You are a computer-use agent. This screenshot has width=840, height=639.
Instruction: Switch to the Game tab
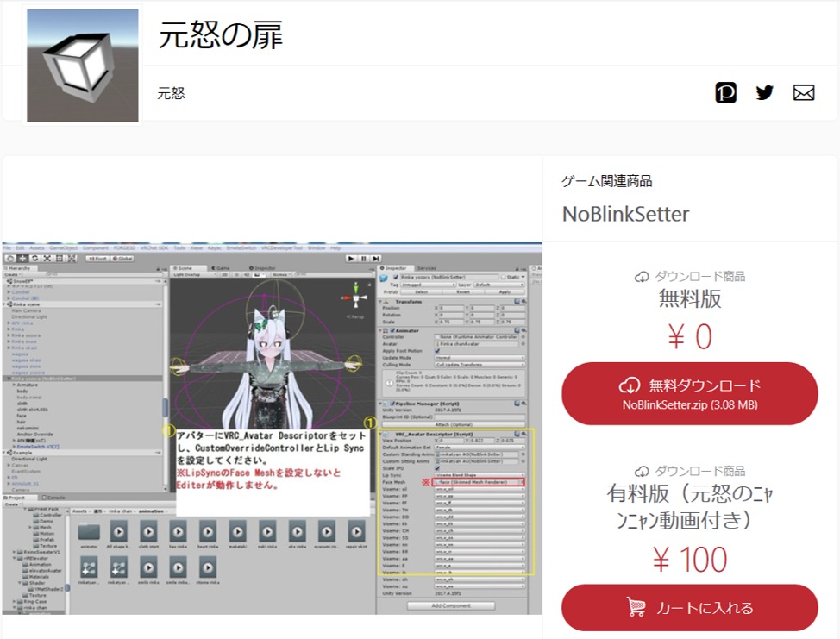[220, 268]
